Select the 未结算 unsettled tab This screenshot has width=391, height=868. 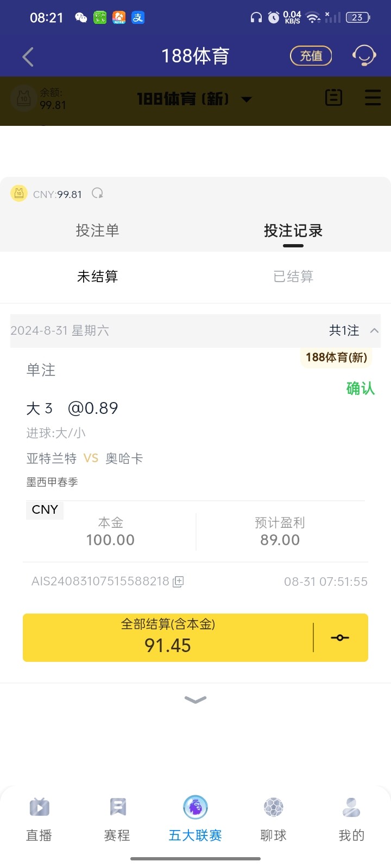click(x=98, y=277)
